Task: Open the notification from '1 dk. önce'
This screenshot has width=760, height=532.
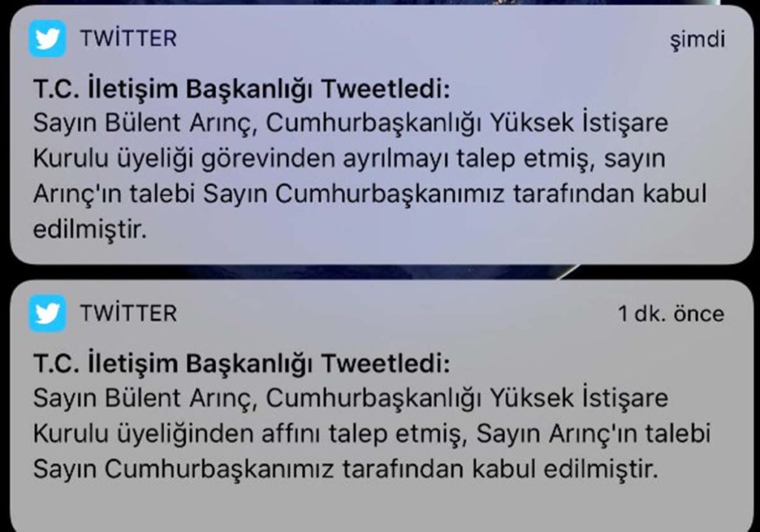Action: (x=382, y=406)
